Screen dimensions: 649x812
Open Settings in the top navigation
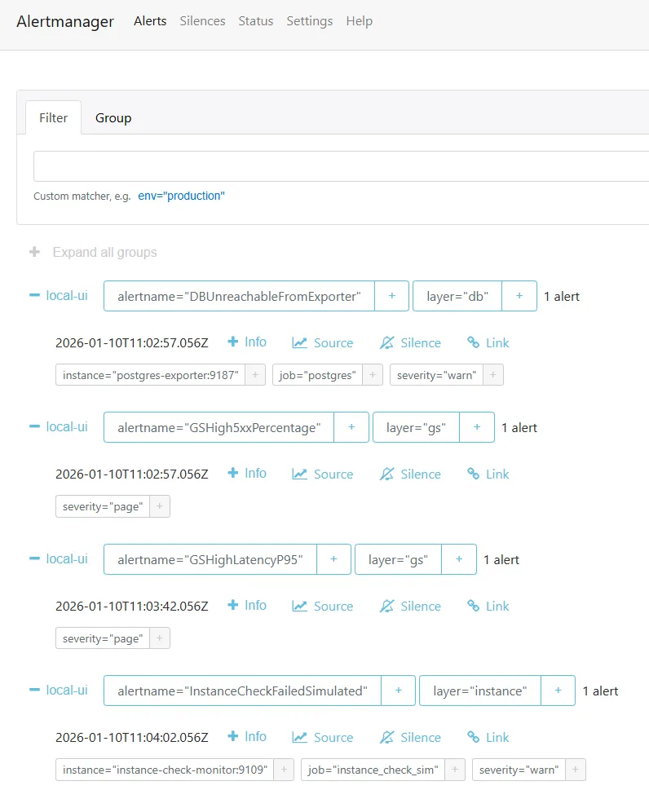pyautogui.click(x=310, y=21)
